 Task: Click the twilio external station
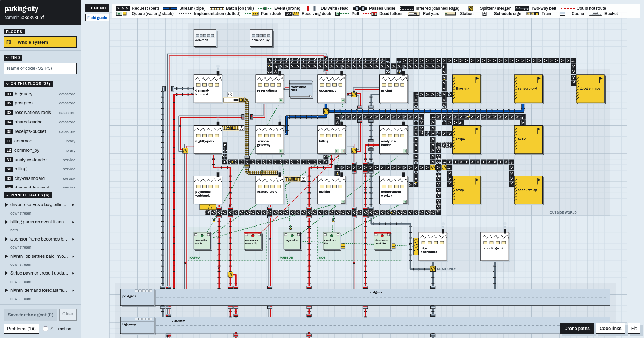coord(528,140)
